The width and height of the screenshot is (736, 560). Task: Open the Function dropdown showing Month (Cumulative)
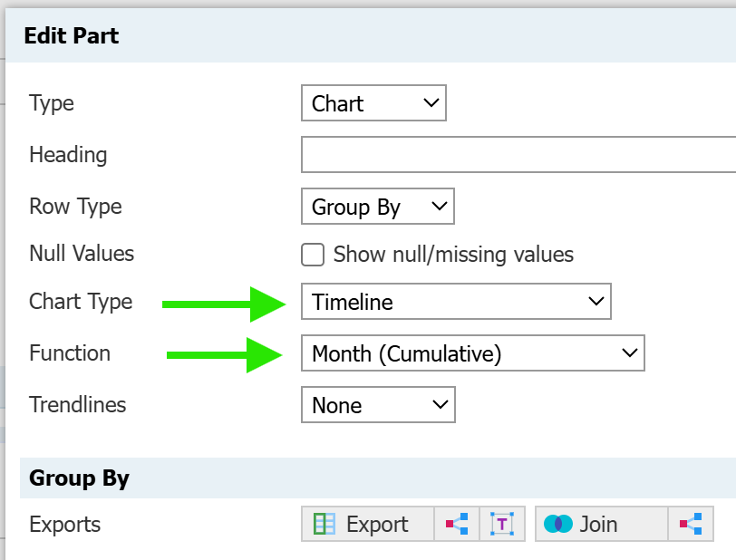click(472, 353)
